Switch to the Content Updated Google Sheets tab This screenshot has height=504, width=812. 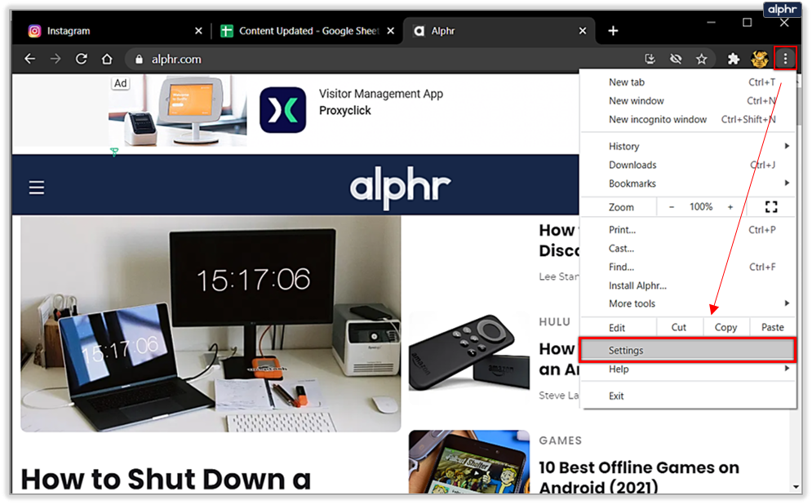[x=306, y=31]
